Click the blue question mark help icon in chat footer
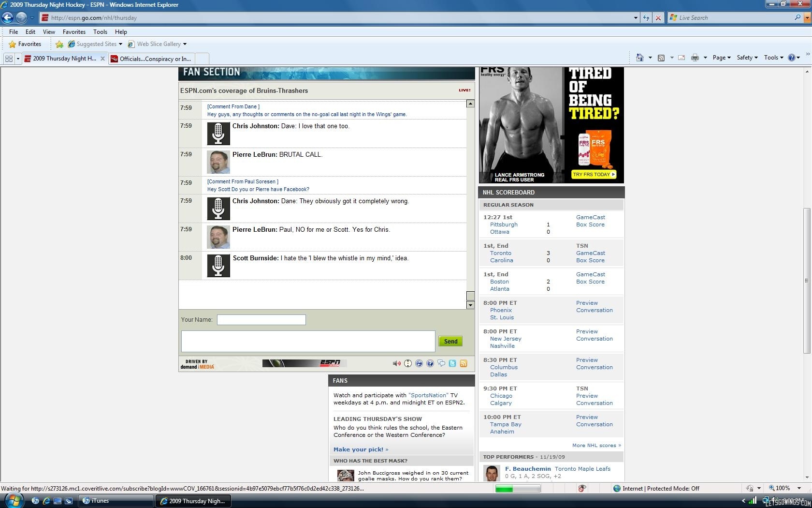812x508 pixels. 430,363
